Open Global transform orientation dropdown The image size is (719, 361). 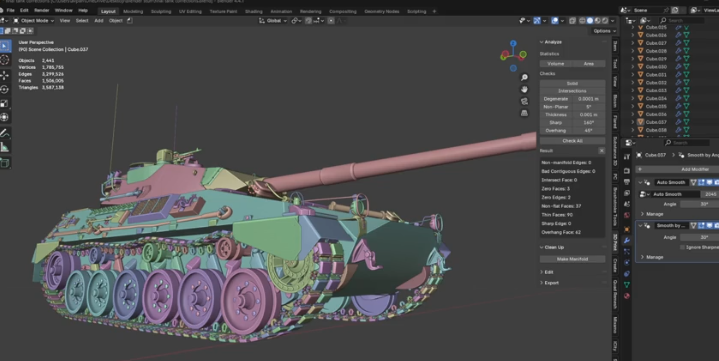272,21
